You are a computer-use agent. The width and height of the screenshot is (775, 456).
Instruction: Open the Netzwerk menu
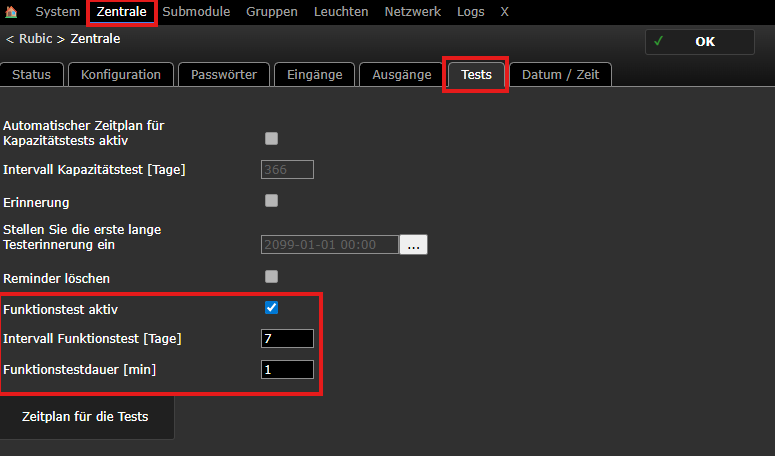pyautogui.click(x=412, y=12)
